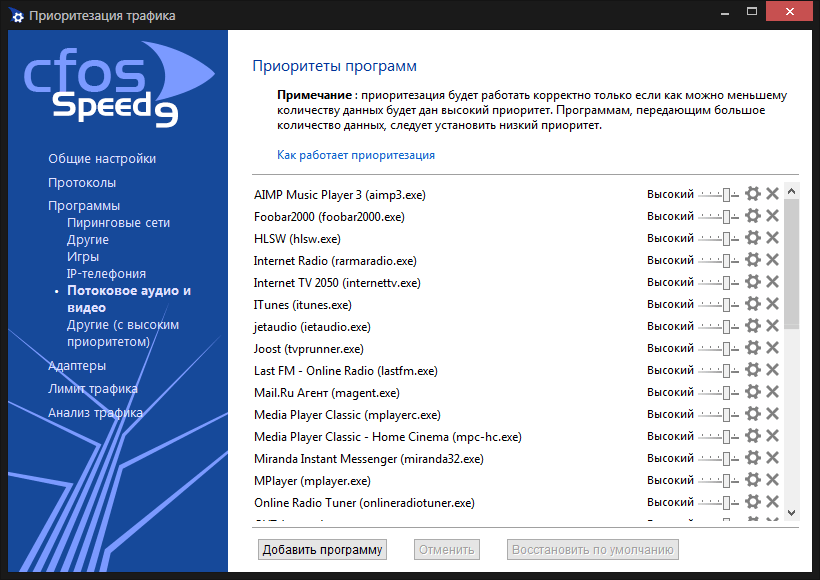
Task: Click cFosSpeed 9 logo
Action: (x=118, y=85)
